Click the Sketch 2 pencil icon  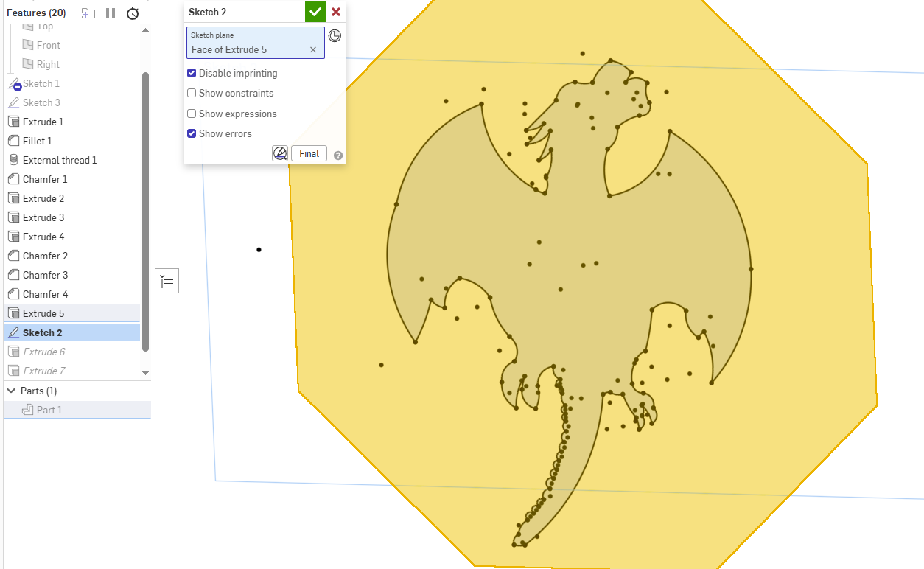tap(13, 332)
